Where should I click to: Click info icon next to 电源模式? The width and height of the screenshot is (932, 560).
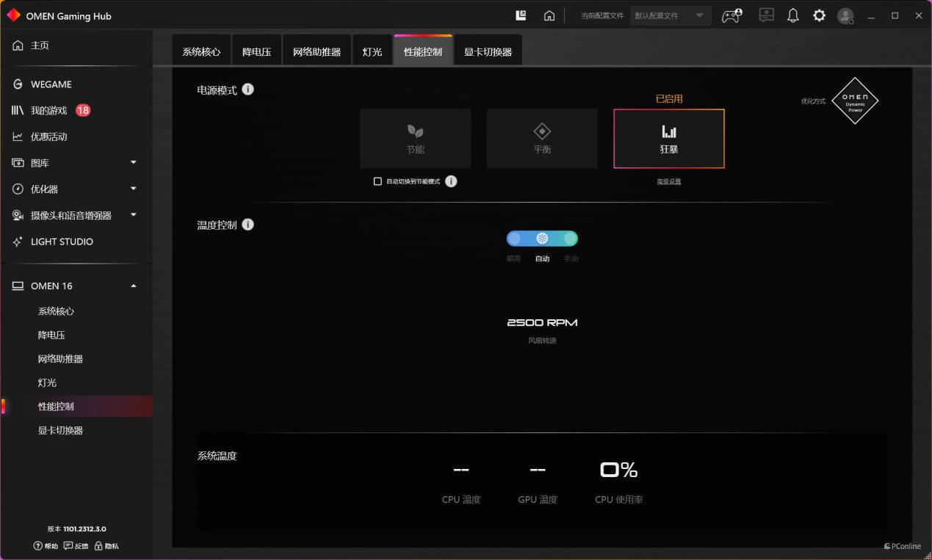point(248,90)
